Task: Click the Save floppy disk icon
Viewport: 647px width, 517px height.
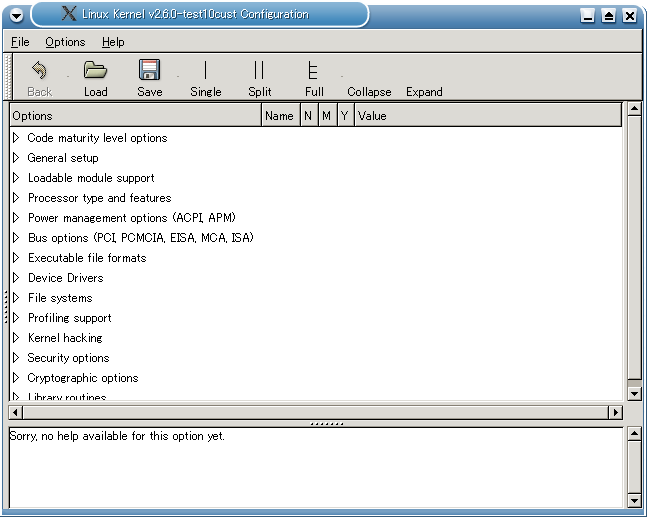Action: pos(150,71)
